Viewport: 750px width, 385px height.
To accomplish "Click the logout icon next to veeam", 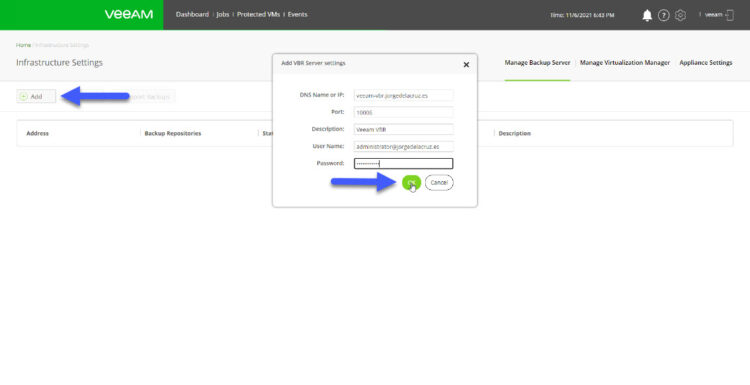I will tap(729, 15).
